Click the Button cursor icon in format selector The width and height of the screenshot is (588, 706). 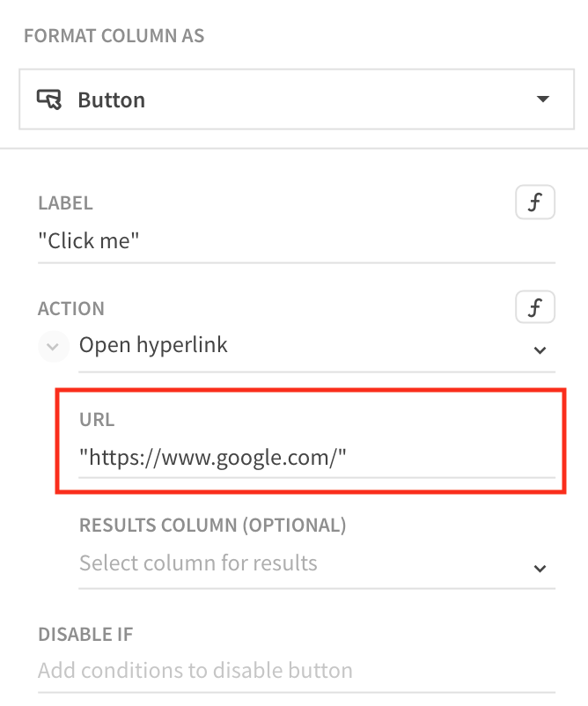pyautogui.click(x=49, y=99)
